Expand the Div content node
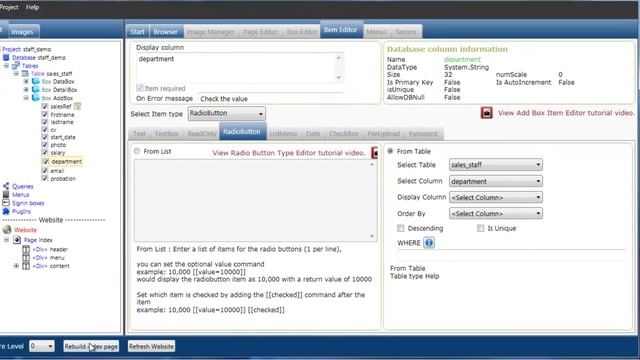The image size is (640, 360). point(16,266)
